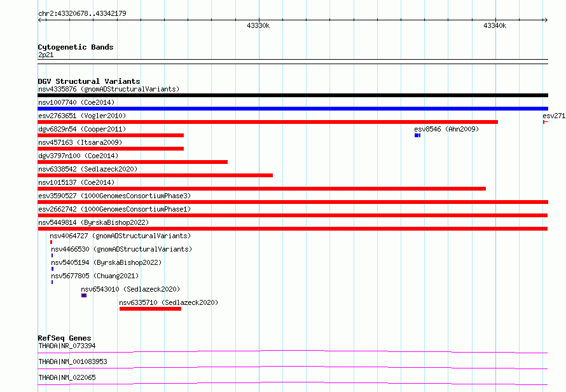Click the Cytogenetic Bands track title

[76, 47]
